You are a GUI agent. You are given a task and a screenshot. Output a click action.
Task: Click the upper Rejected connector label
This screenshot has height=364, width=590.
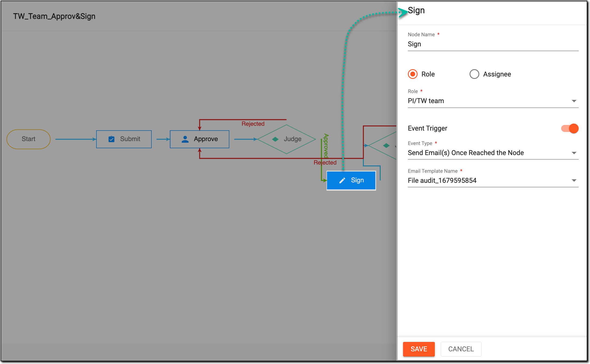tap(253, 124)
